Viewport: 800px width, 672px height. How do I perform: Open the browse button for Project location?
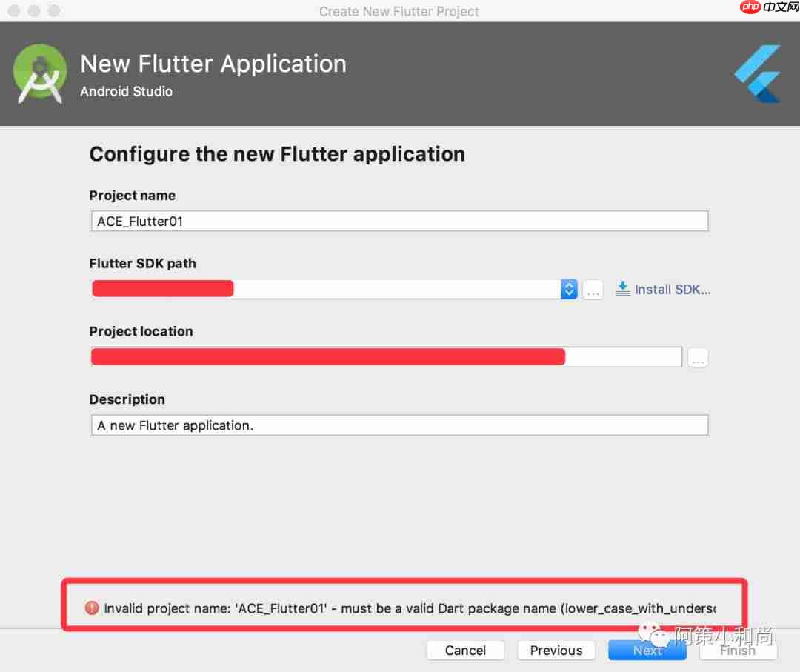[x=698, y=357]
